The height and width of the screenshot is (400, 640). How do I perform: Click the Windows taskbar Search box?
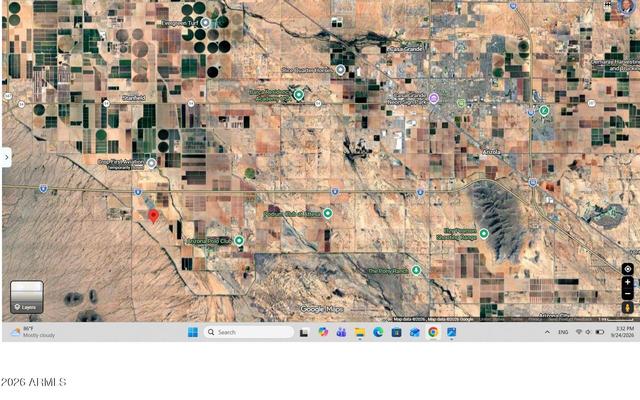(x=249, y=332)
